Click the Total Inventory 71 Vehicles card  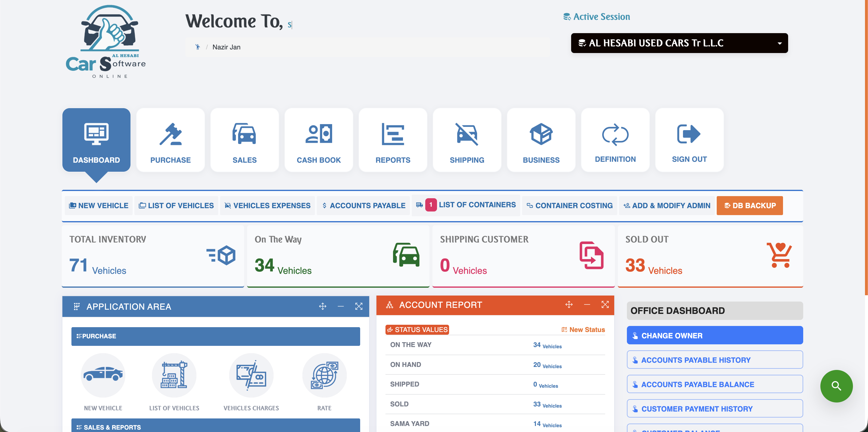[153, 257]
